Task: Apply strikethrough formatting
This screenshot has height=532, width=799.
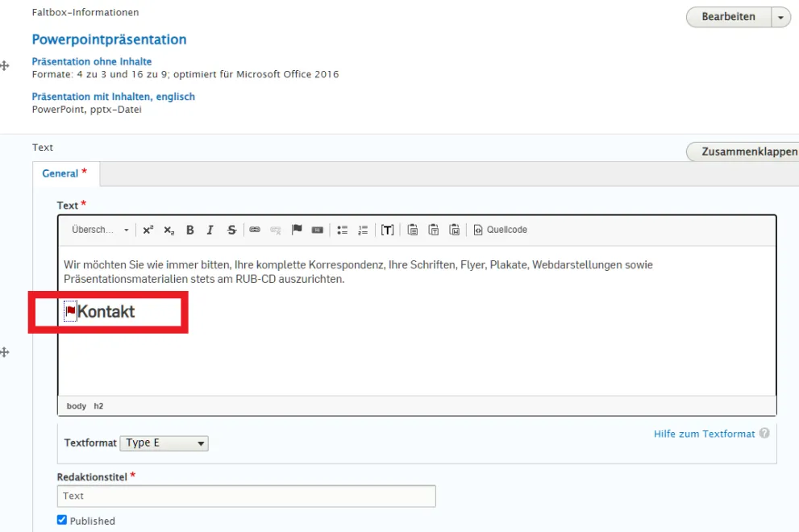Action: tap(232, 230)
